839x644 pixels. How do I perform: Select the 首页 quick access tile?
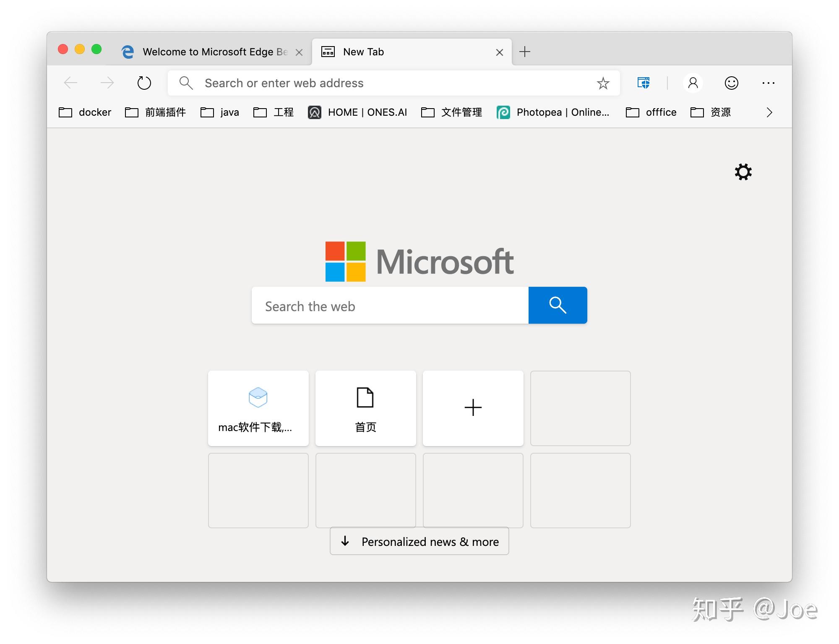(365, 406)
